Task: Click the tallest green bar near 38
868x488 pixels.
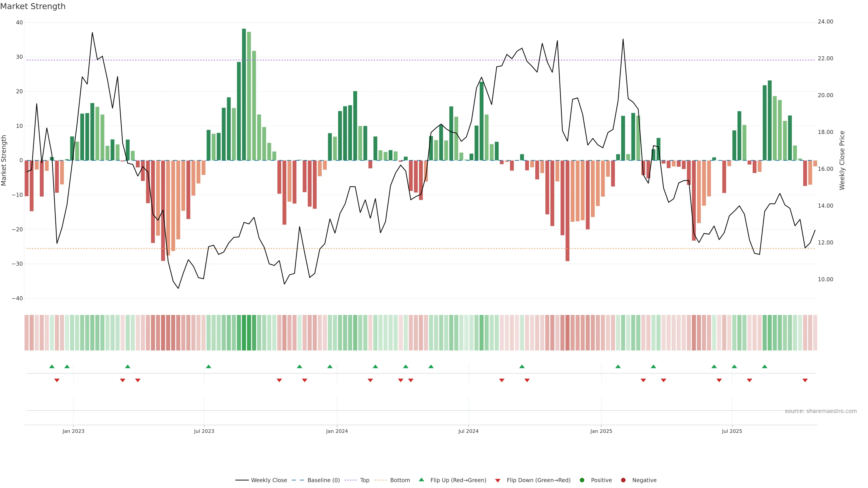Action: click(x=244, y=94)
